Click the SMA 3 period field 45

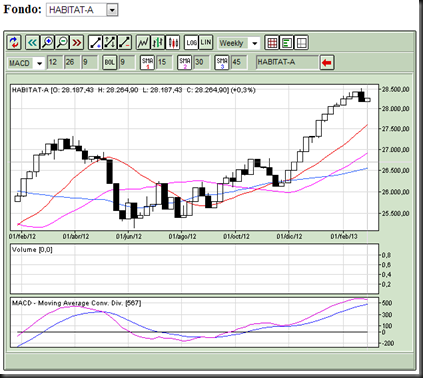[239, 62]
